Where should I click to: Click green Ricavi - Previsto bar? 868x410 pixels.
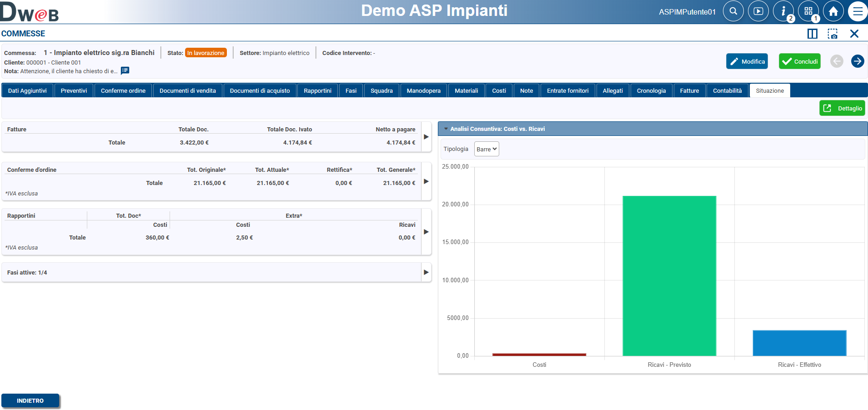(669, 275)
